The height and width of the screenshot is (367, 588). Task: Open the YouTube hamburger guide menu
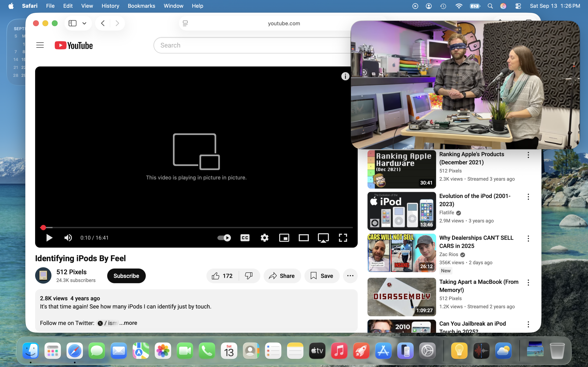click(x=40, y=45)
